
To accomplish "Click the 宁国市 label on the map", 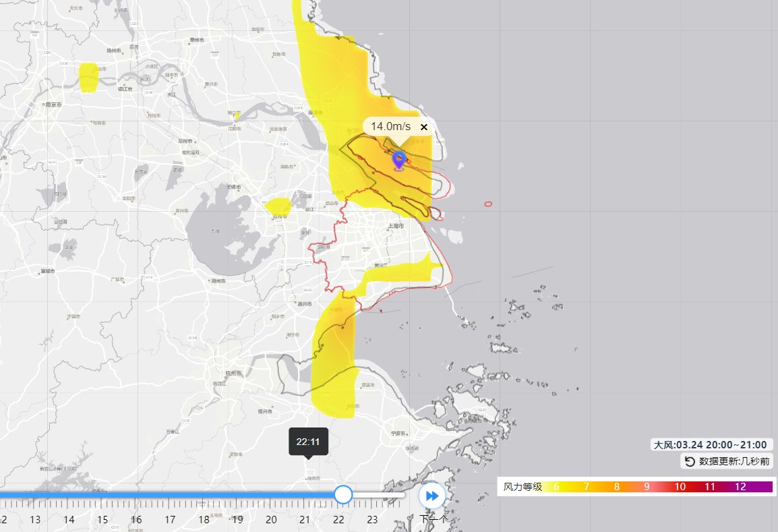I will 73,316.
